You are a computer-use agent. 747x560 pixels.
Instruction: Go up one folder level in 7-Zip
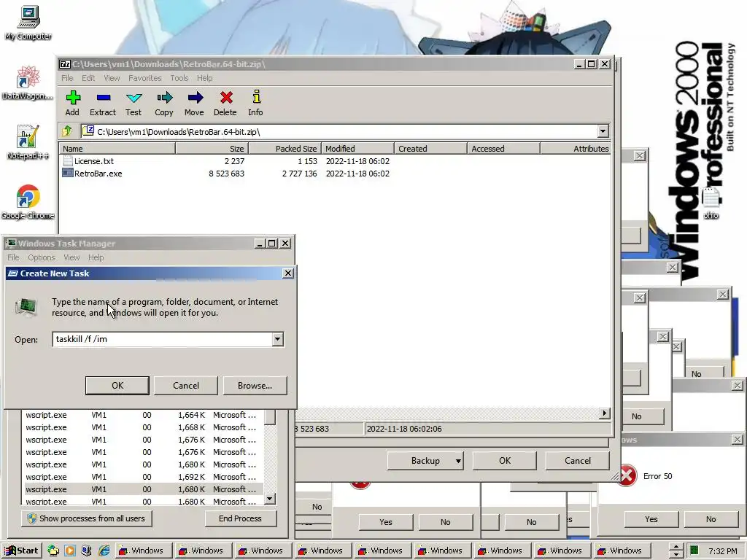click(67, 131)
